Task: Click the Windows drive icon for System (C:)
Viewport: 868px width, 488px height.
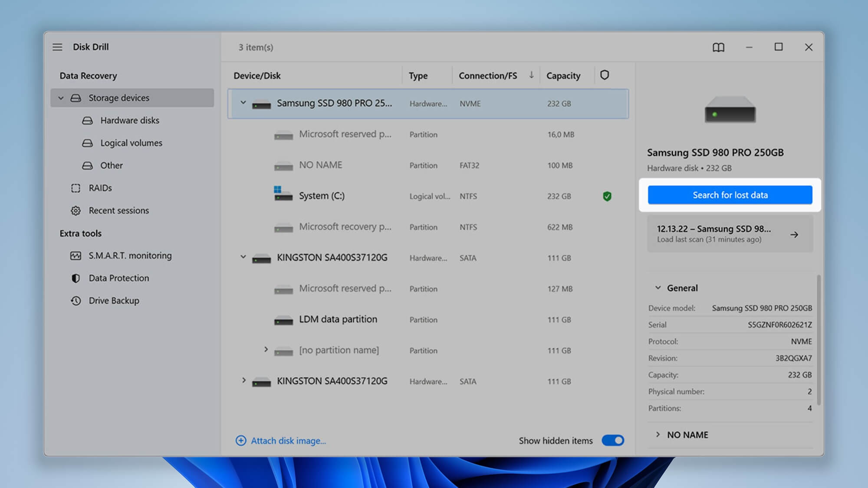Action: (x=283, y=193)
